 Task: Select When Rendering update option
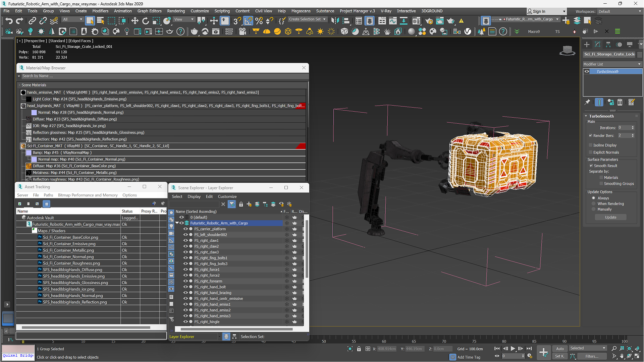click(593, 204)
